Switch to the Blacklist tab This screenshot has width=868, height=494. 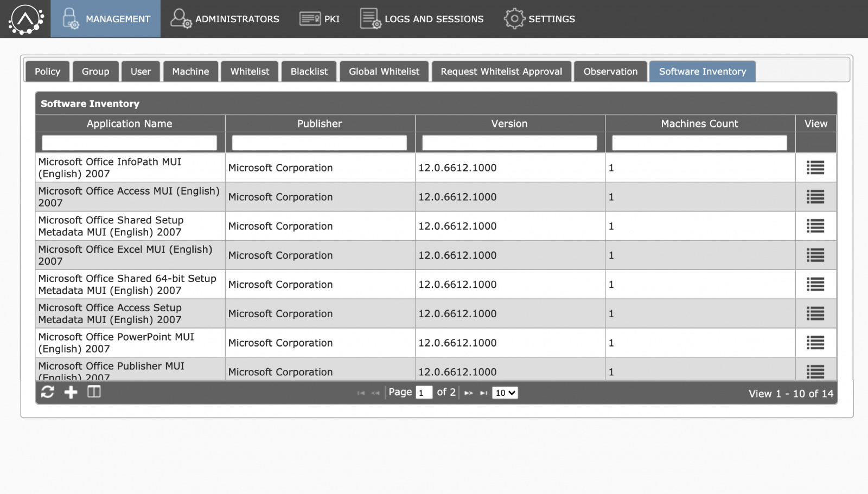click(309, 72)
